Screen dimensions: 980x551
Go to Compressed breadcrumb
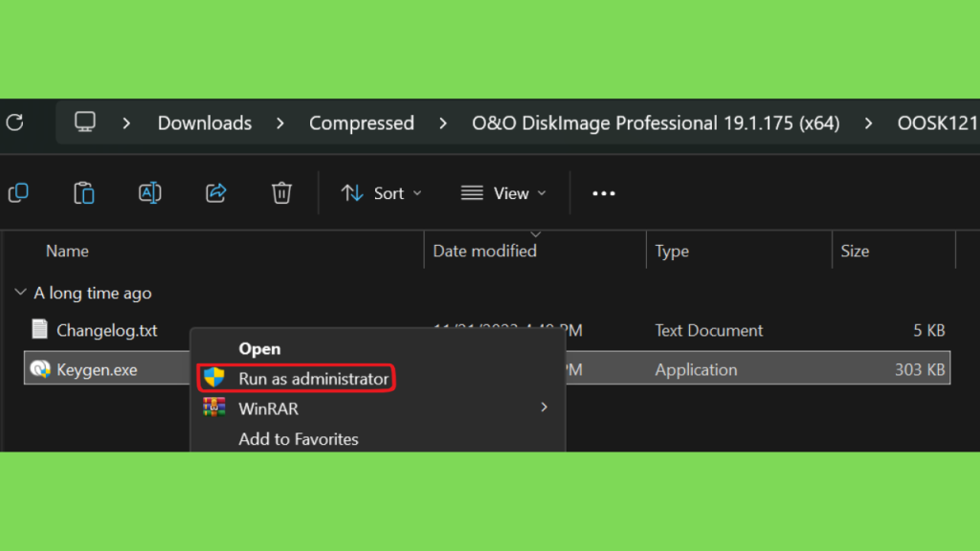(x=361, y=123)
